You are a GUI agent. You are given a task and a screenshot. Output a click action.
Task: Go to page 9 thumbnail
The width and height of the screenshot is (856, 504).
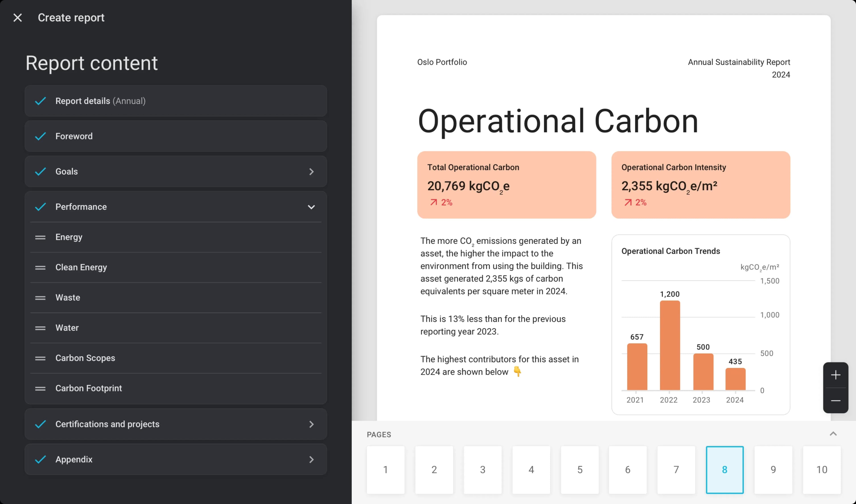(774, 470)
